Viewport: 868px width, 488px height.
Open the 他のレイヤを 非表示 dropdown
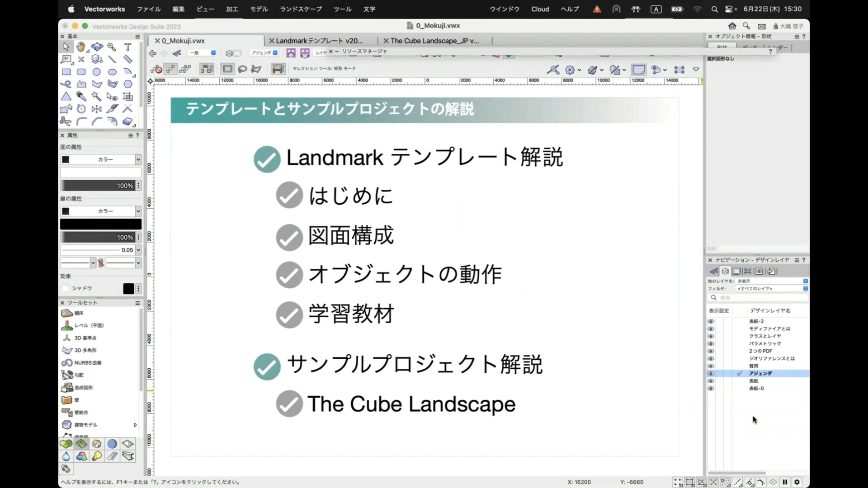pyautogui.click(x=772, y=281)
